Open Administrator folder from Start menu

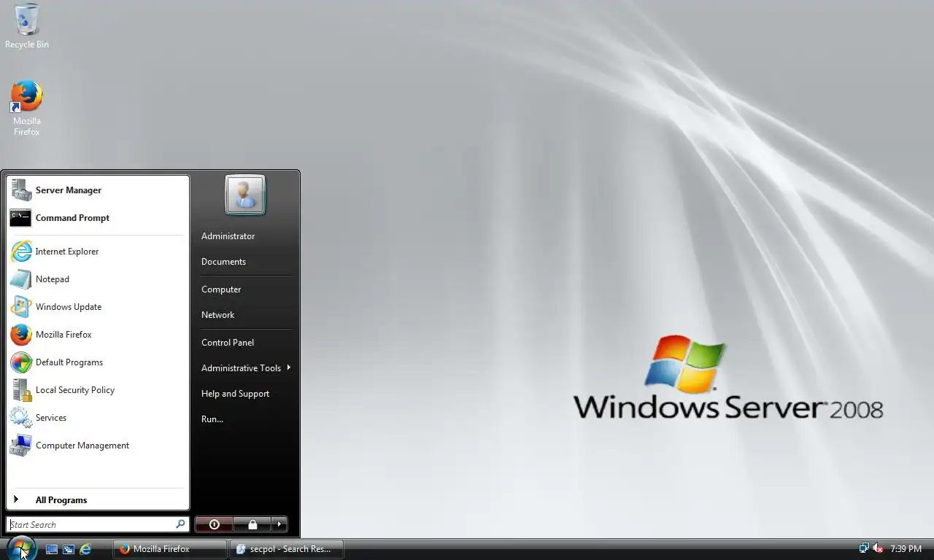(228, 236)
